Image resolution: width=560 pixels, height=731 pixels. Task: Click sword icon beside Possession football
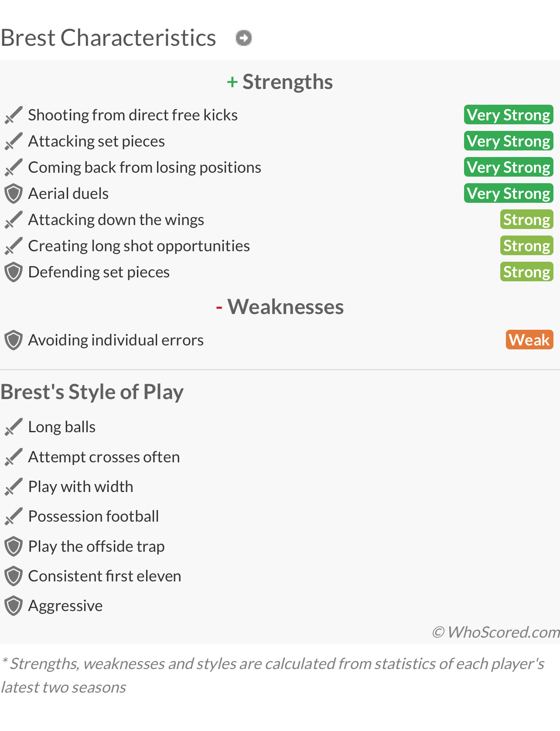coord(14,516)
